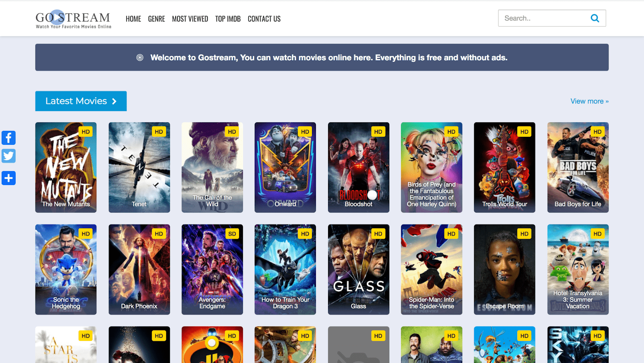Follow the View more link
The image size is (644, 363).
click(589, 101)
